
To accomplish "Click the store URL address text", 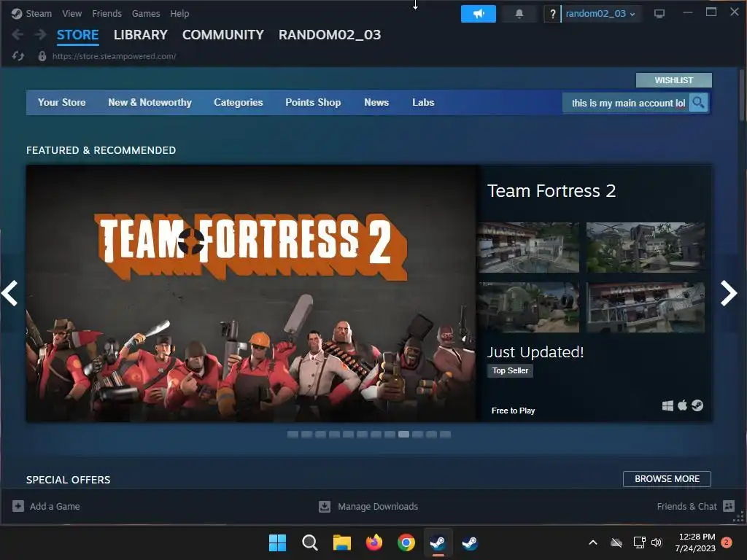I will tap(115, 56).
